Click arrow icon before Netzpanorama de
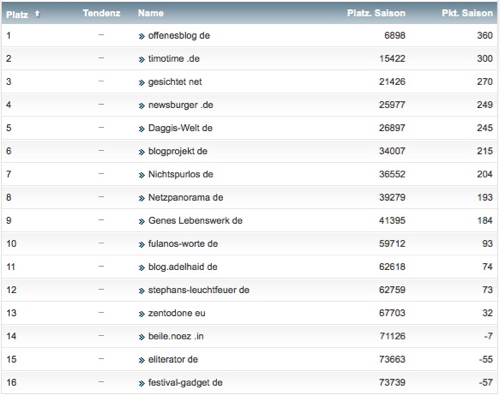Screen dimensions: 500x396 pos(142,198)
